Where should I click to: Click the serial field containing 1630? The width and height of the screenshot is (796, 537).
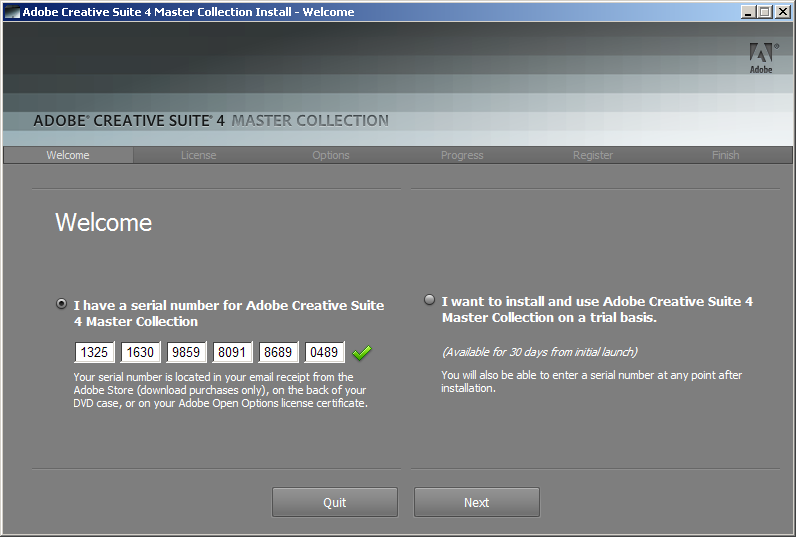[x=140, y=352]
